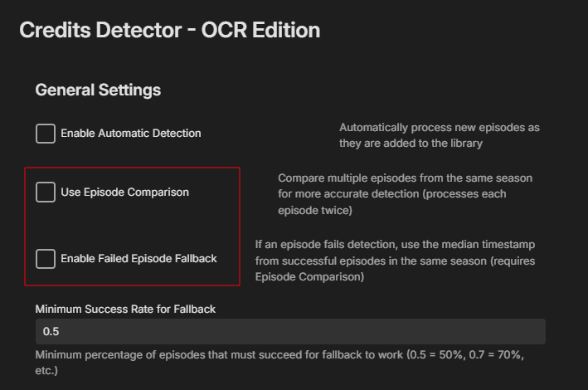This screenshot has width=588, height=390.
Task: Click 'added to the library' description line
Action: pos(411,144)
